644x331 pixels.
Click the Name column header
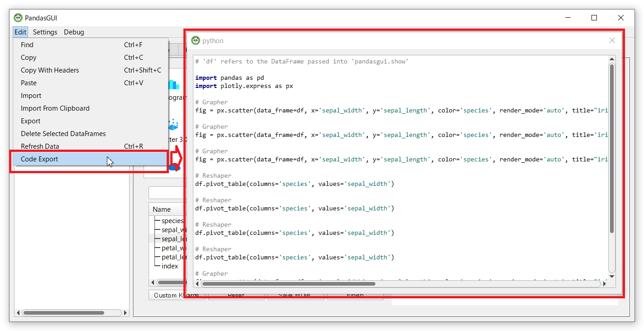pyautogui.click(x=162, y=209)
